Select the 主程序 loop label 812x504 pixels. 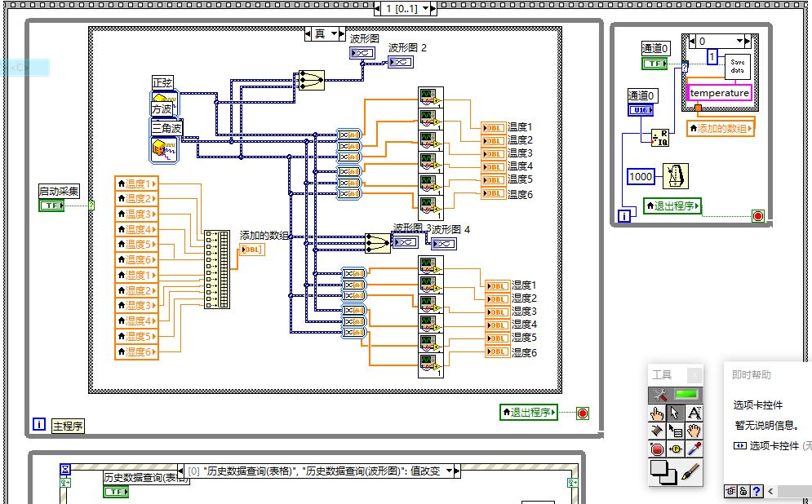click(68, 426)
